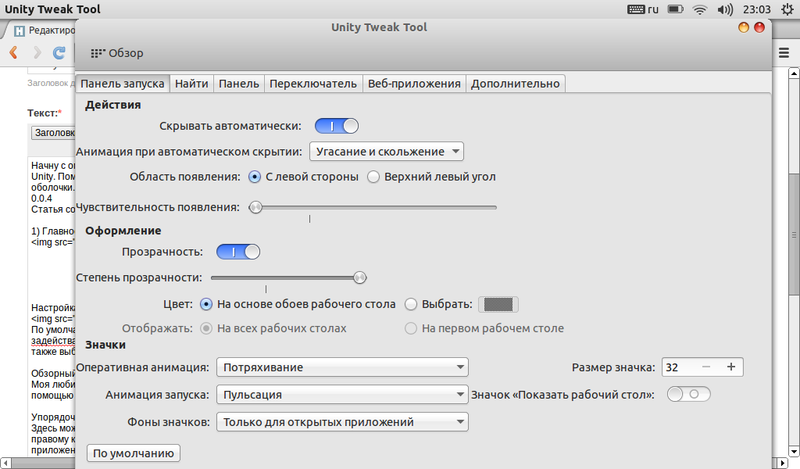Image resolution: width=800 pixels, height=469 pixels.
Task: Open the browser hamburger menu icon
Action: 784,53
